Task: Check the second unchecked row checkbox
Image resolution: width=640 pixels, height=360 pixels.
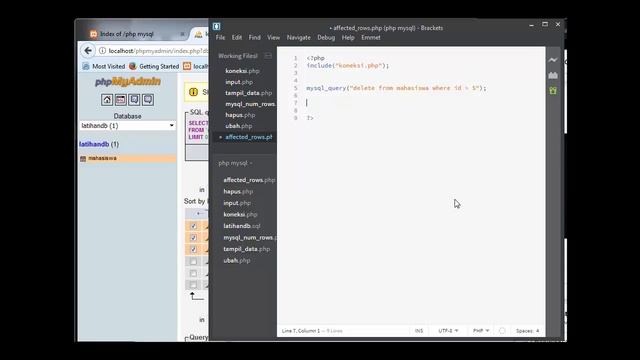Action: [193, 273]
